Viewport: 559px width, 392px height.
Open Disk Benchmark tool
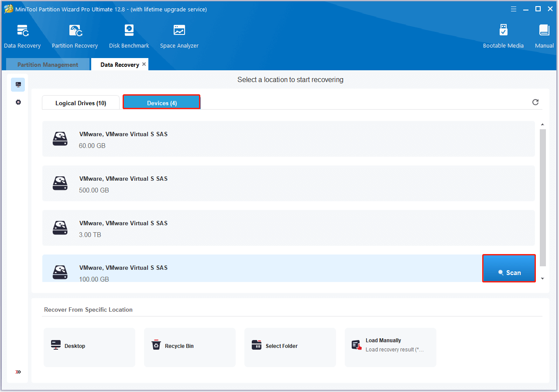tap(129, 36)
